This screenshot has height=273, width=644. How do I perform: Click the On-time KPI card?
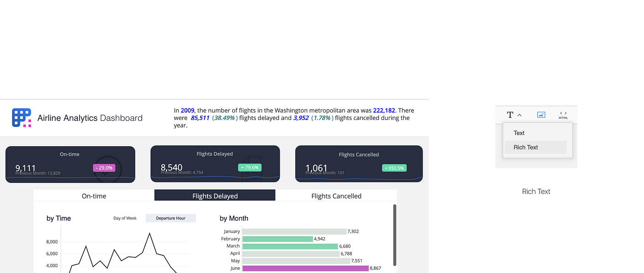[x=70, y=164]
